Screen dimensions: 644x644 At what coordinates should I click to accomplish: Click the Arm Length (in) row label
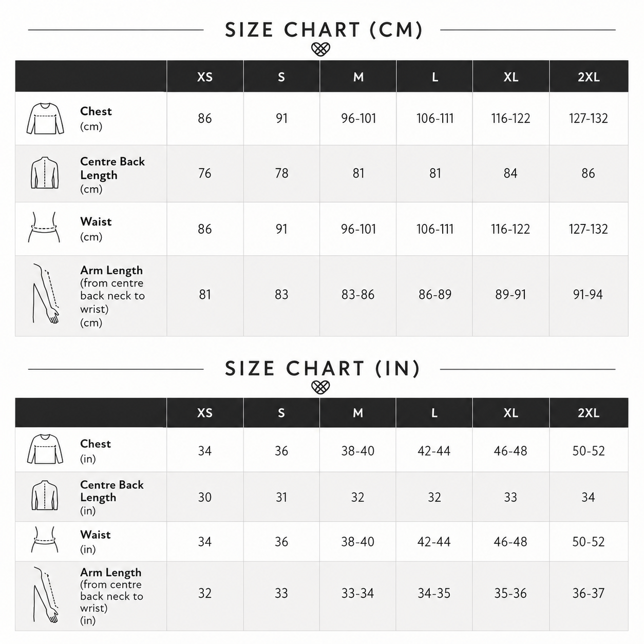[x=111, y=596]
